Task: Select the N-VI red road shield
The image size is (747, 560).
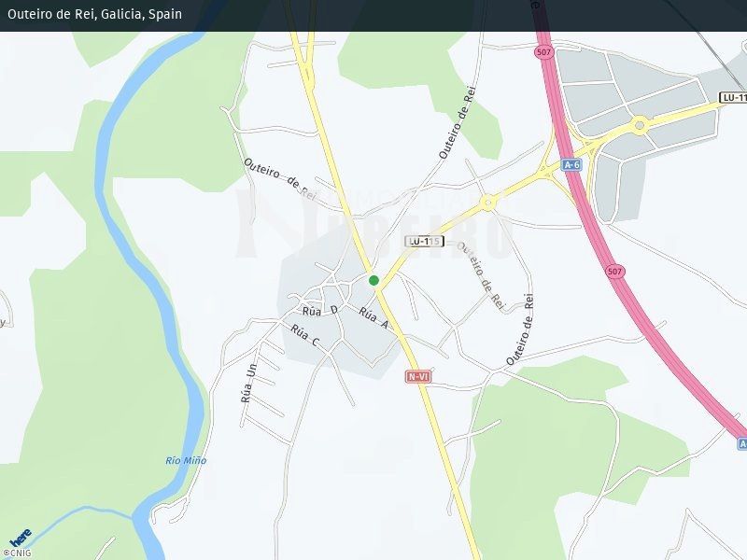Action: tap(417, 376)
